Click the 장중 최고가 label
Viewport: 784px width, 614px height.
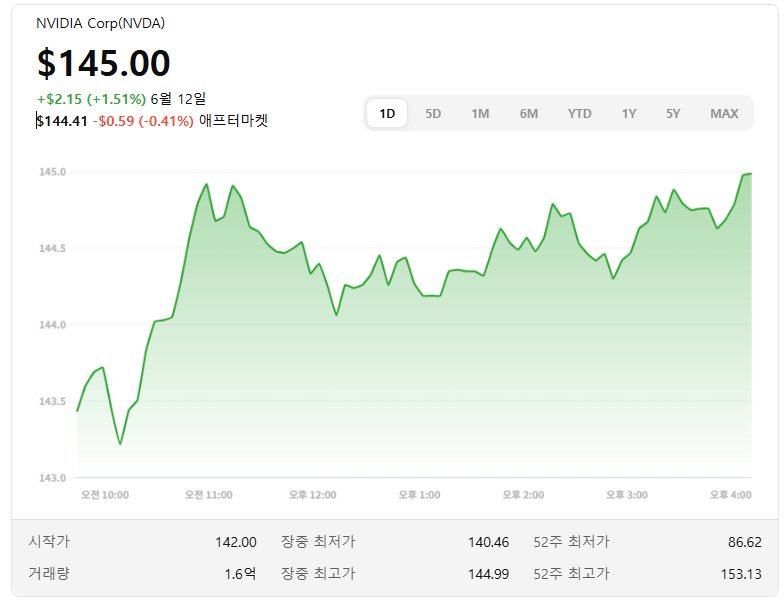(x=318, y=573)
